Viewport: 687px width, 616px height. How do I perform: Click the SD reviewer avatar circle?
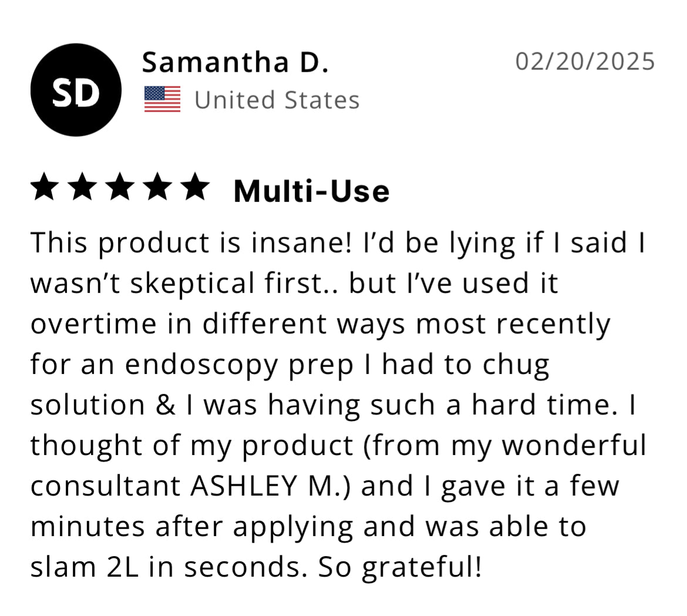(76, 90)
